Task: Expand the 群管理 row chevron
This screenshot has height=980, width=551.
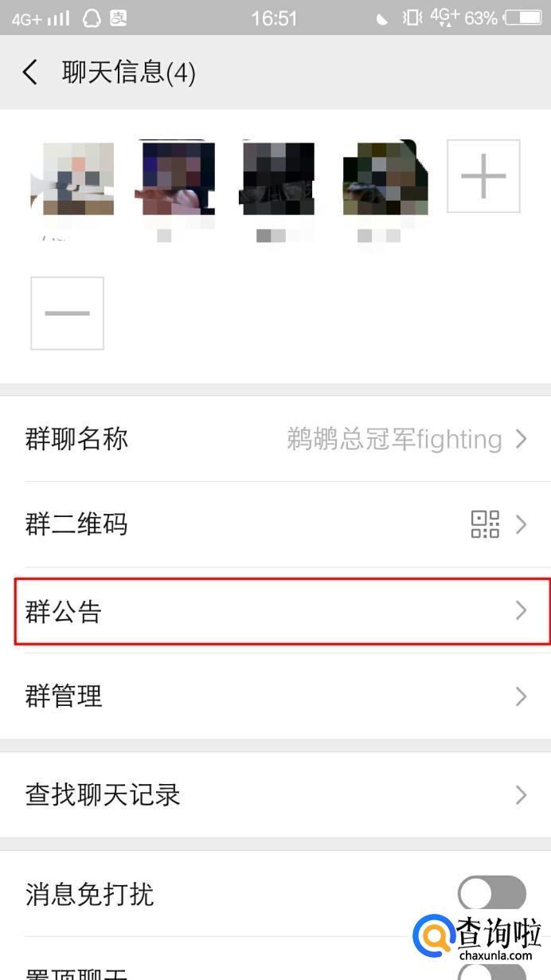Action: 522,697
